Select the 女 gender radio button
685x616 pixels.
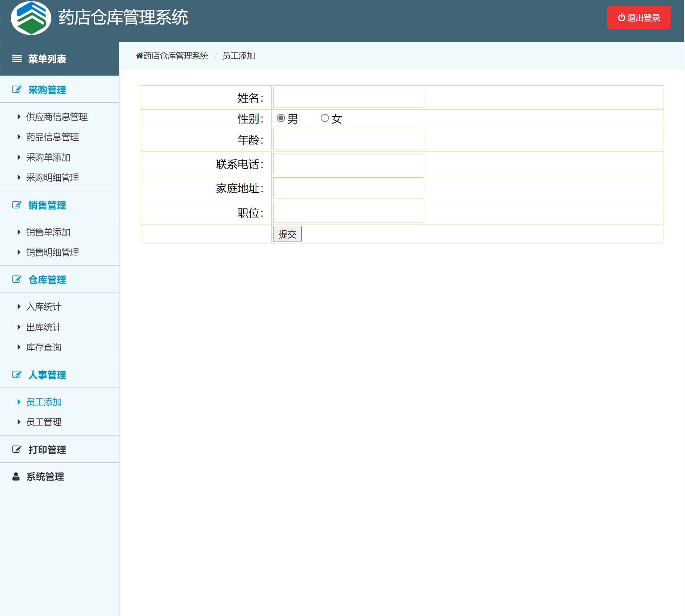click(x=324, y=118)
